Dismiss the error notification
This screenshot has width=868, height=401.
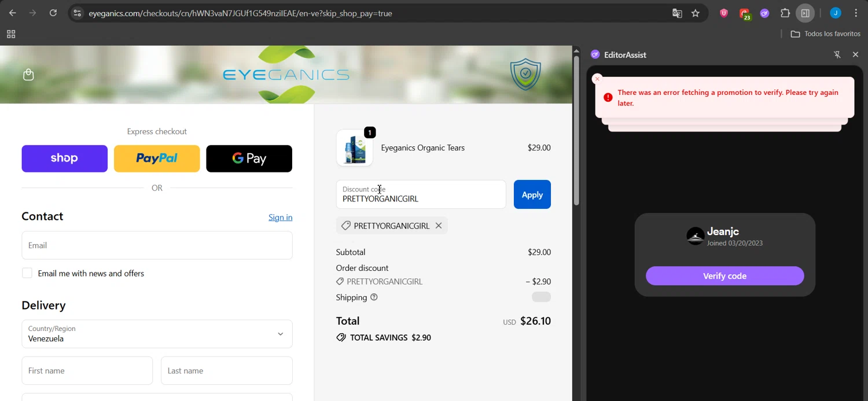click(x=597, y=79)
